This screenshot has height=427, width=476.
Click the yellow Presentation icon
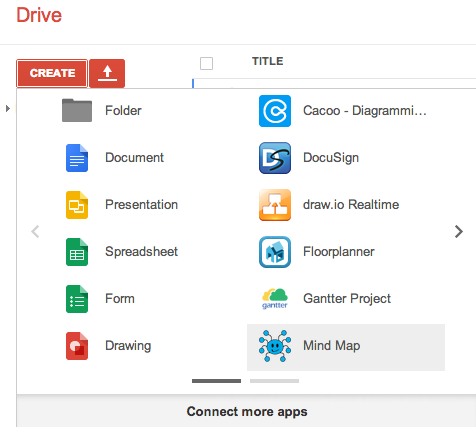(x=77, y=205)
